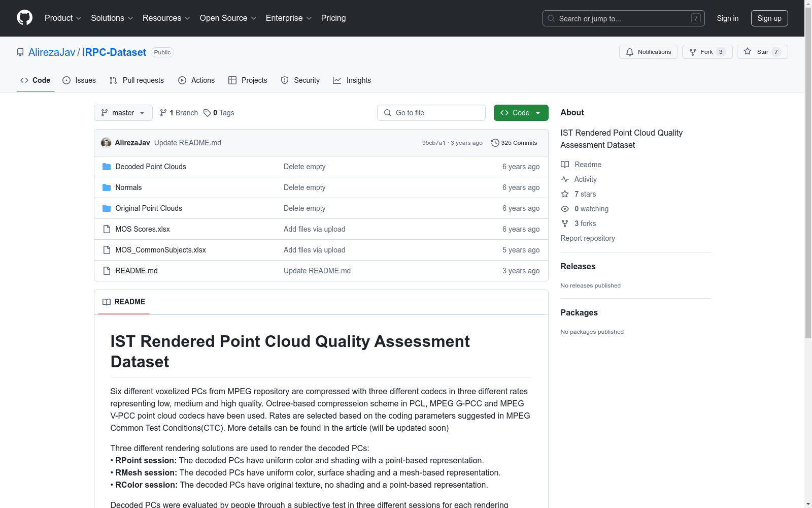
Task: Click the Actions play icon
Action: pyautogui.click(x=182, y=80)
